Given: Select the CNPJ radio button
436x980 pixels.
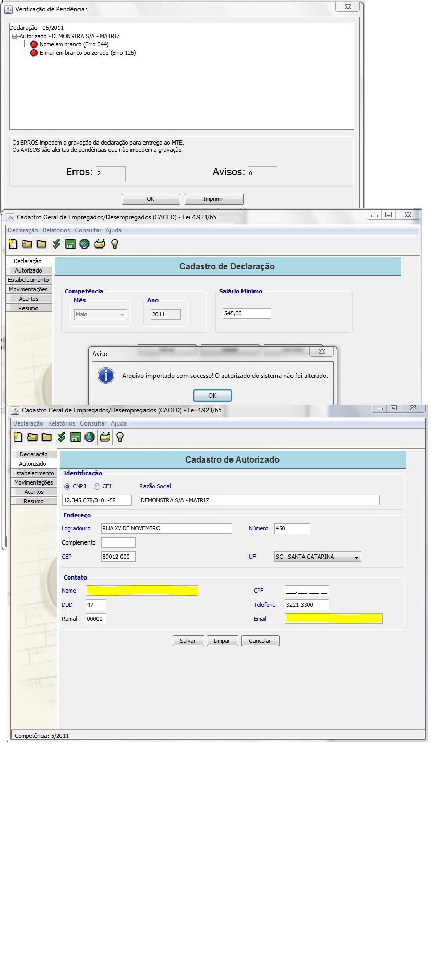Looking at the screenshot, I should [67, 487].
